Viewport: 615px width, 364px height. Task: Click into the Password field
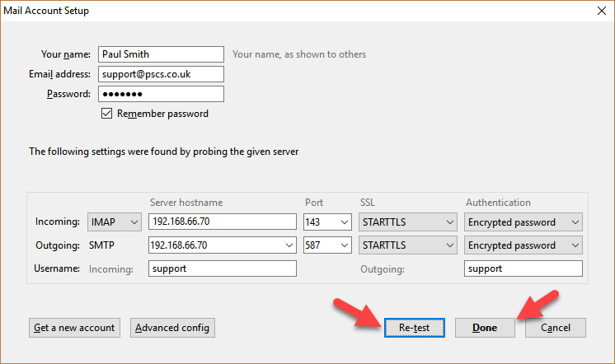click(162, 94)
